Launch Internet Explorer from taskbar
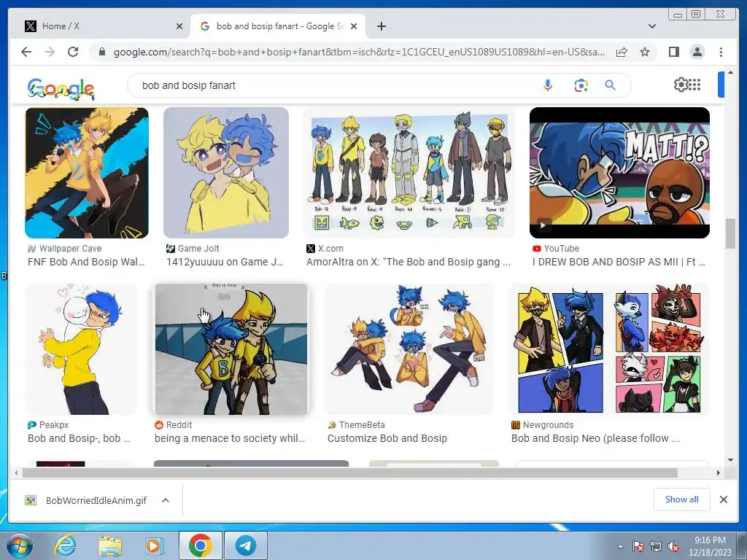 coord(65,545)
